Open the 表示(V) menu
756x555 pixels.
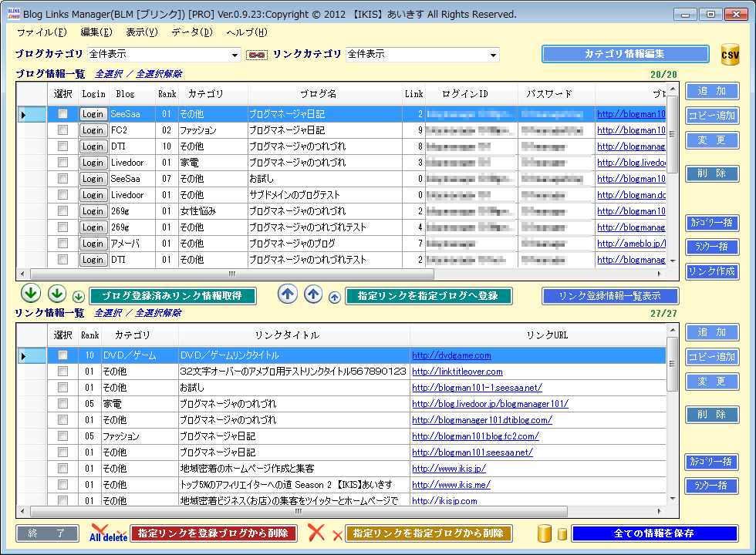tap(142, 32)
